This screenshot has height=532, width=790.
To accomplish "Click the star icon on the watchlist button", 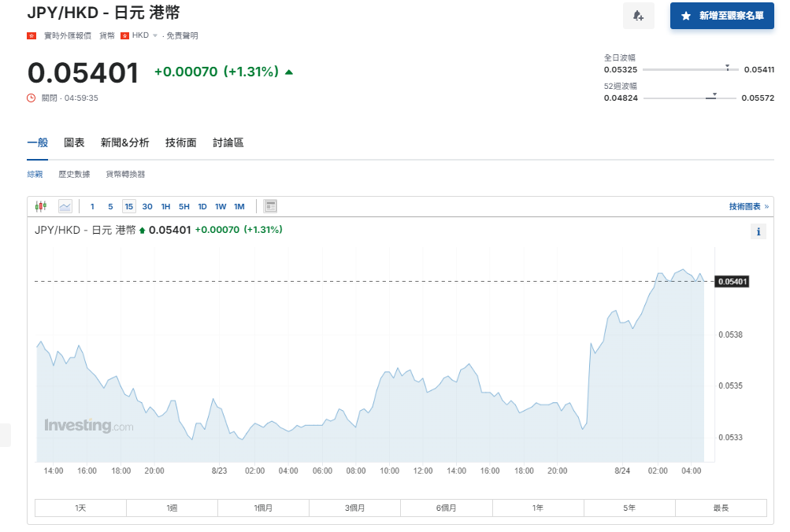I will click(685, 16).
